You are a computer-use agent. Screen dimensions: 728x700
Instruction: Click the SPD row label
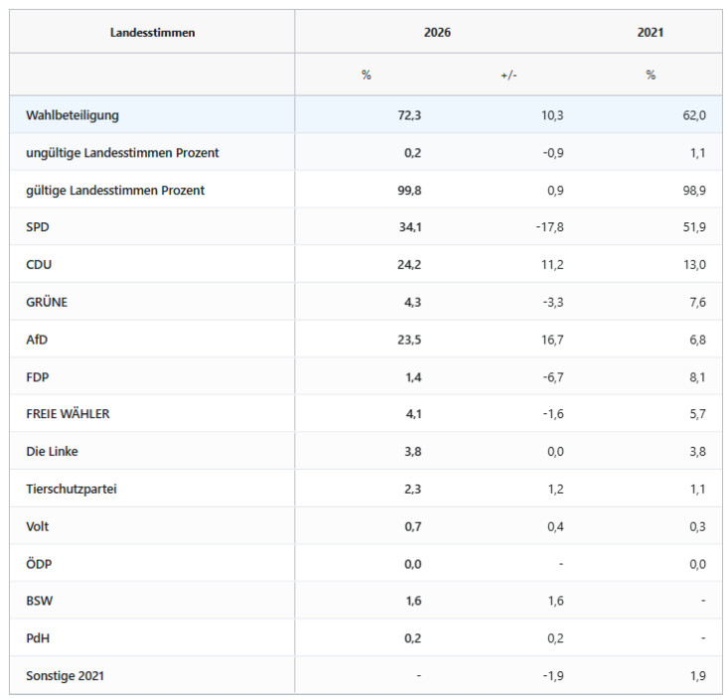coord(38,227)
